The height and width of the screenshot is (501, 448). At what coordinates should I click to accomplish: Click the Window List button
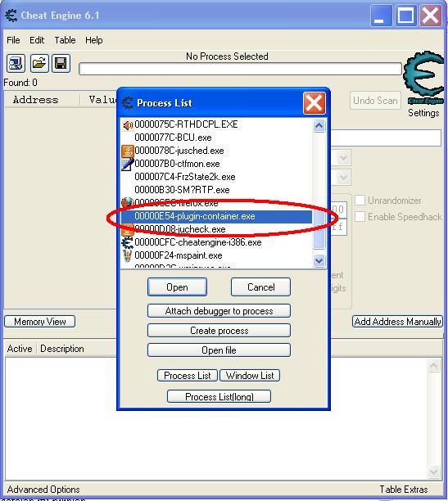coord(250,376)
